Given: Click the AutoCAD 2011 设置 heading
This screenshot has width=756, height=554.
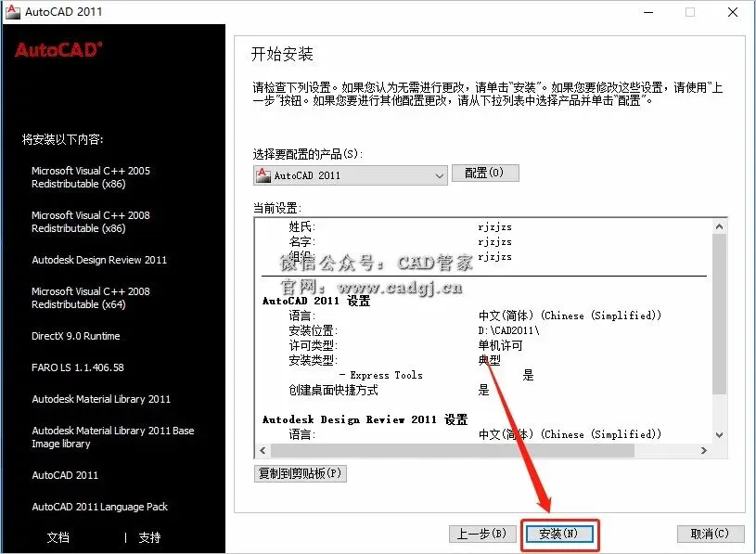Looking at the screenshot, I should pyautogui.click(x=316, y=301).
